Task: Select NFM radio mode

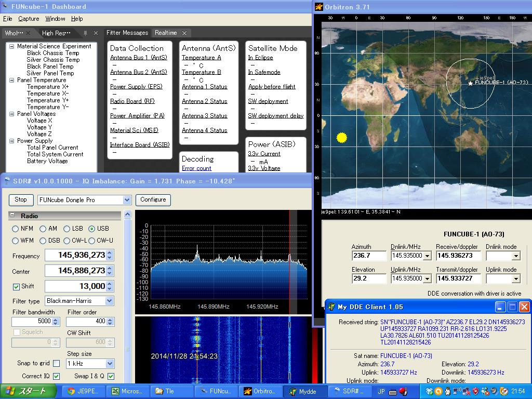Action: [15, 229]
